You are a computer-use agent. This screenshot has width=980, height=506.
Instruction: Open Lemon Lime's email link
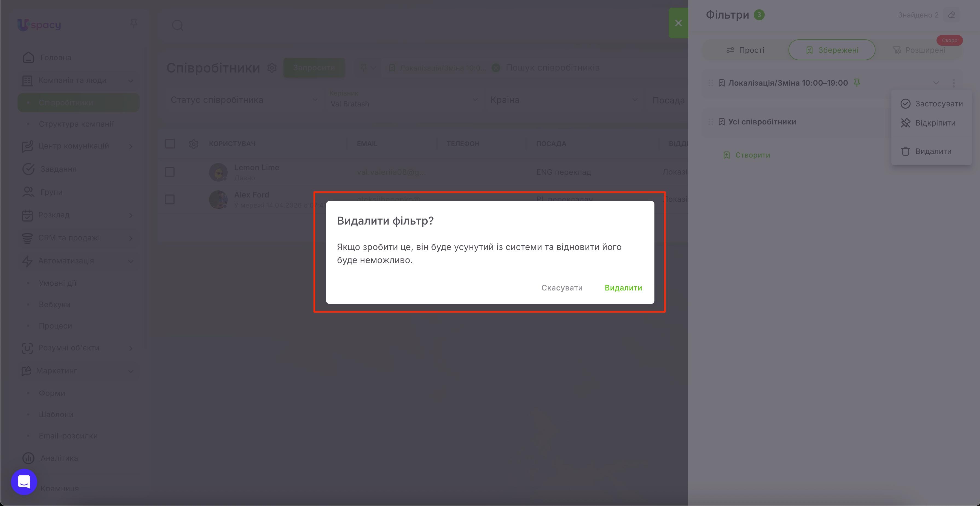(391, 172)
